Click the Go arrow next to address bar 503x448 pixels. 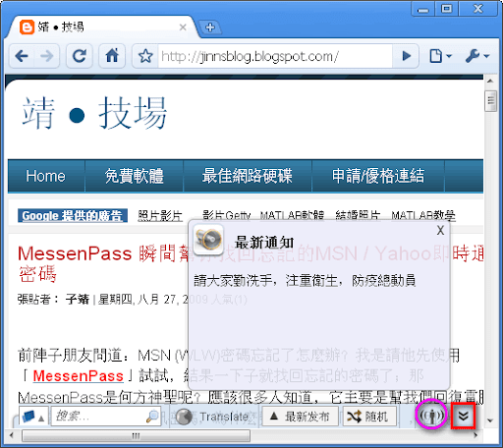(x=406, y=56)
